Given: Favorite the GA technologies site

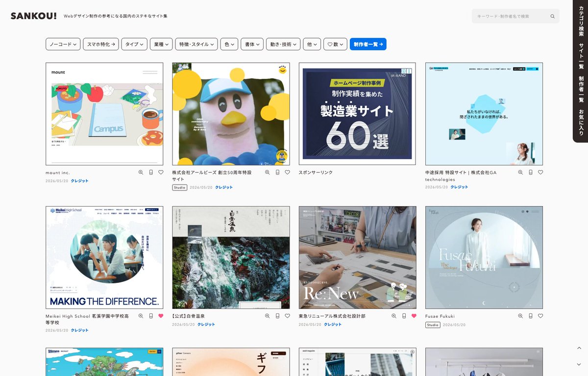Looking at the screenshot, I should click(540, 172).
